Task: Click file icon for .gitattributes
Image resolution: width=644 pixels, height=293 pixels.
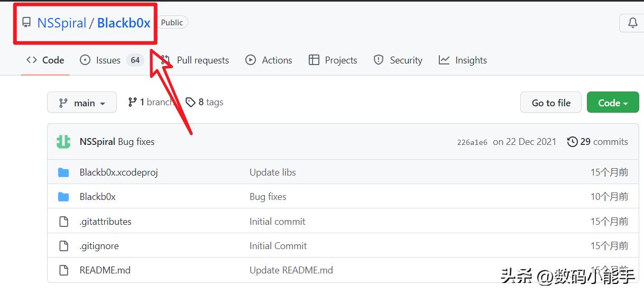Action: pos(63,222)
